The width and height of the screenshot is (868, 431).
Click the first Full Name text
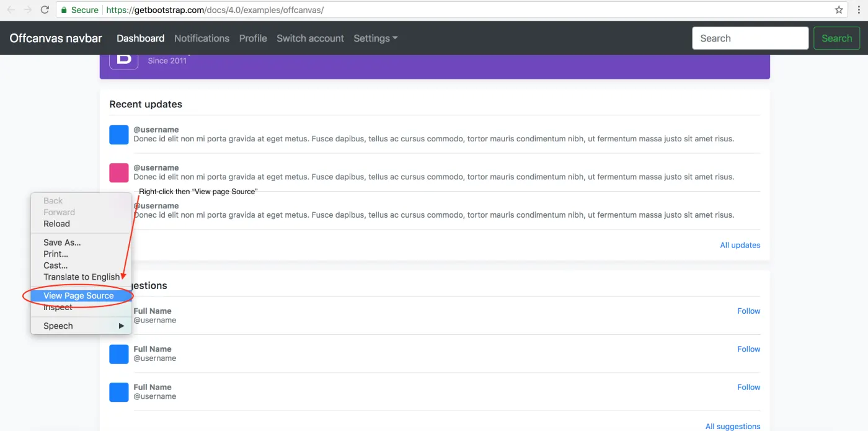153,311
